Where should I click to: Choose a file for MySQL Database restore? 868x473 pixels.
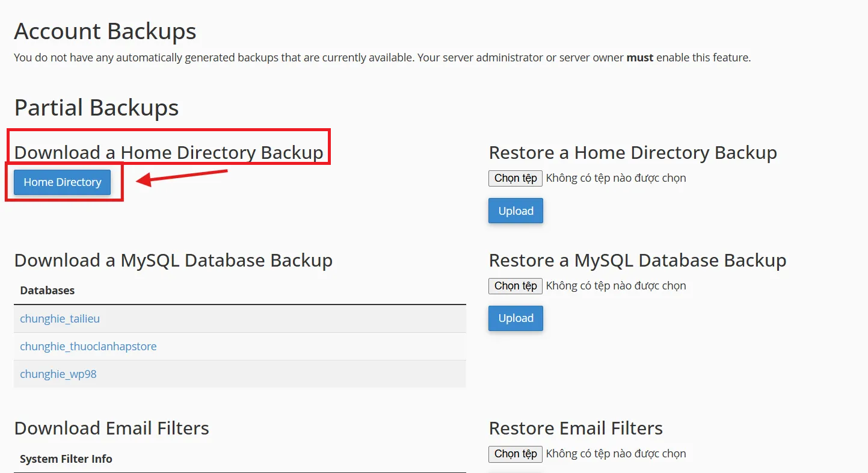click(516, 286)
